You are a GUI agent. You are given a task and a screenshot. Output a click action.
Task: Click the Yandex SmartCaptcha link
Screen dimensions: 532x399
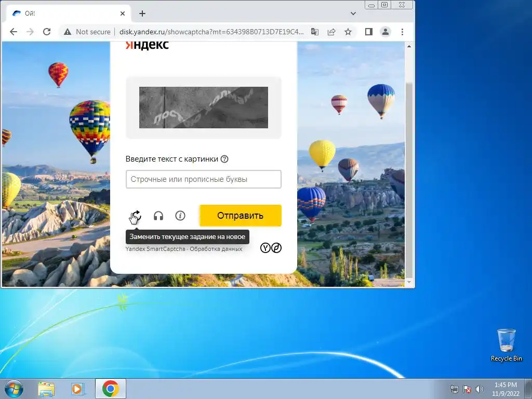coord(155,249)
